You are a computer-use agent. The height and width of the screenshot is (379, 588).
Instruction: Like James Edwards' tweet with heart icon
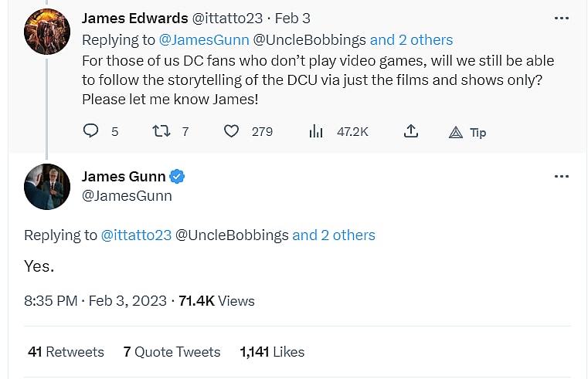[231, 131]
